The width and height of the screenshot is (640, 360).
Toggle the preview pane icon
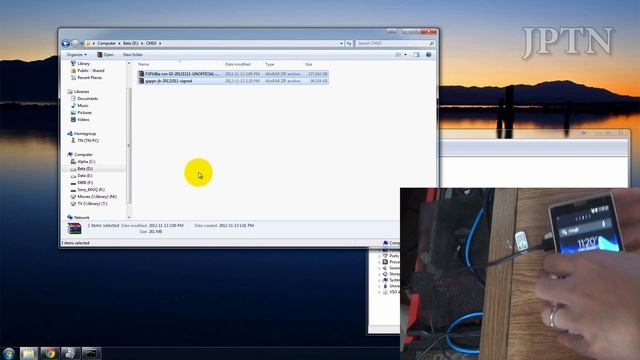point(416,55)
